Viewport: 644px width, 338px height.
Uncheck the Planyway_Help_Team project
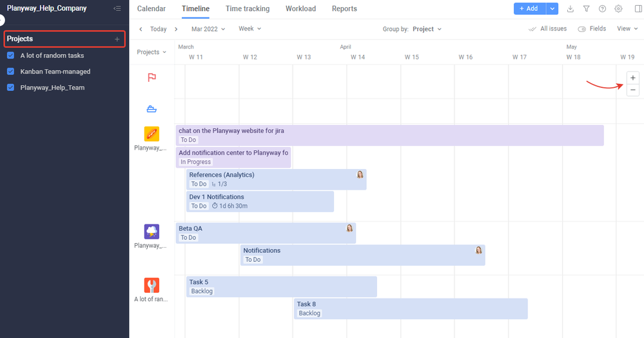click(x=11, y=87)
